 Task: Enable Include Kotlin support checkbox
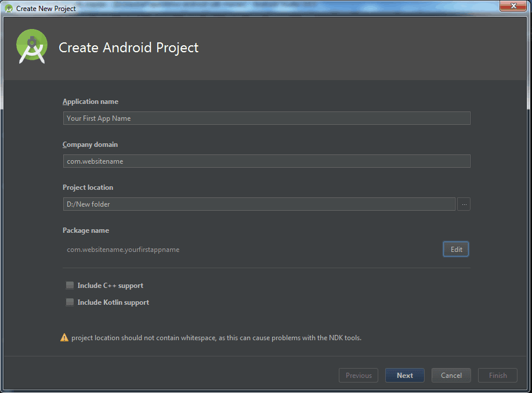coord(70,302)
